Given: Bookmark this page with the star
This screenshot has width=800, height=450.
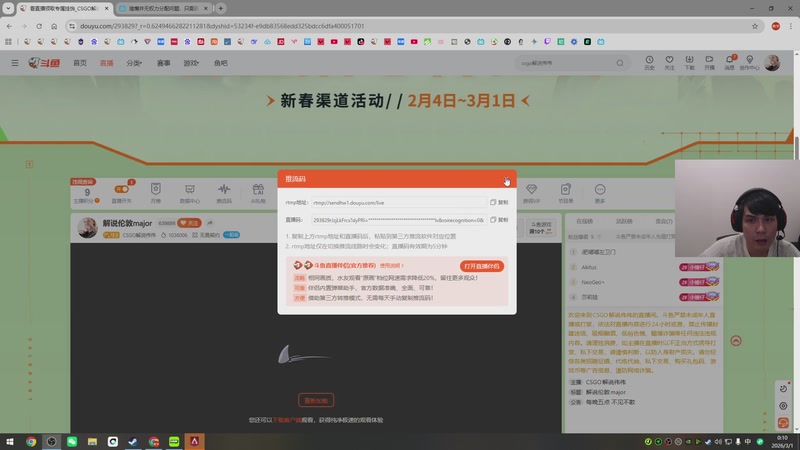Looking at the screenshot, I should 755,26.
